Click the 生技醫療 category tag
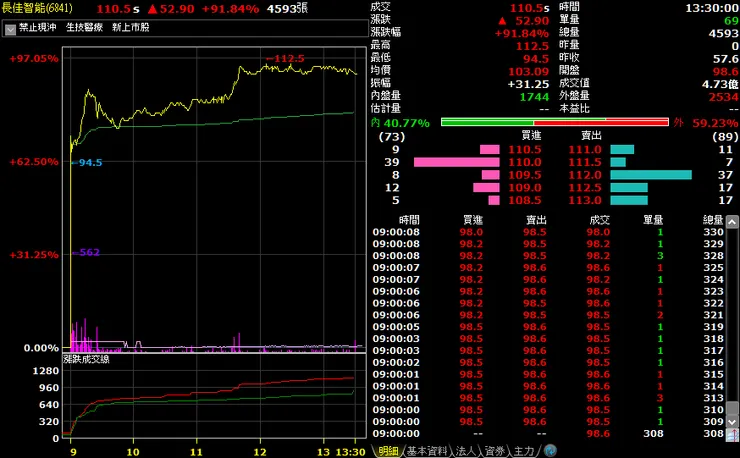 click(x=84, y=27)
